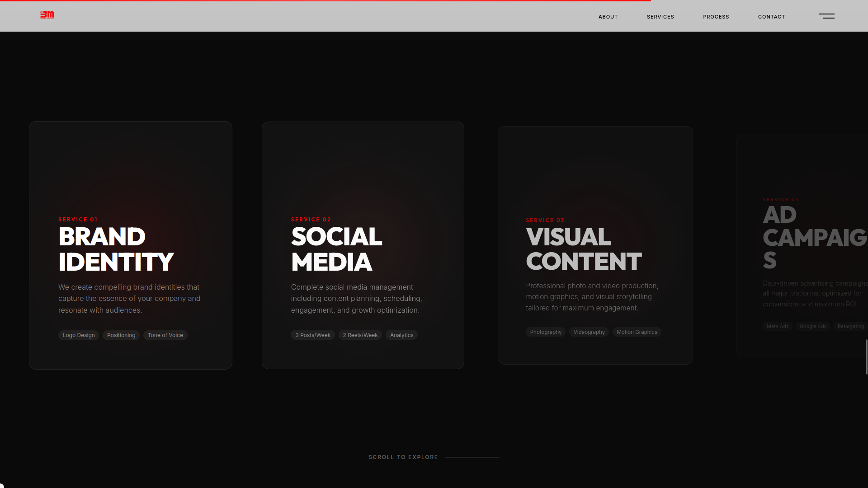Image resolution: width=868 pixels, height=488 pixels.
Task: Select the Ad Campaigns card heading
Action: coord(815,238)
